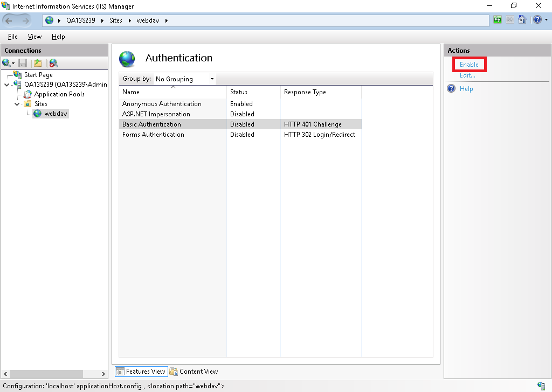Click the Create New Connection globe icon
Screen dimensions: 552x392
(6, 63)
